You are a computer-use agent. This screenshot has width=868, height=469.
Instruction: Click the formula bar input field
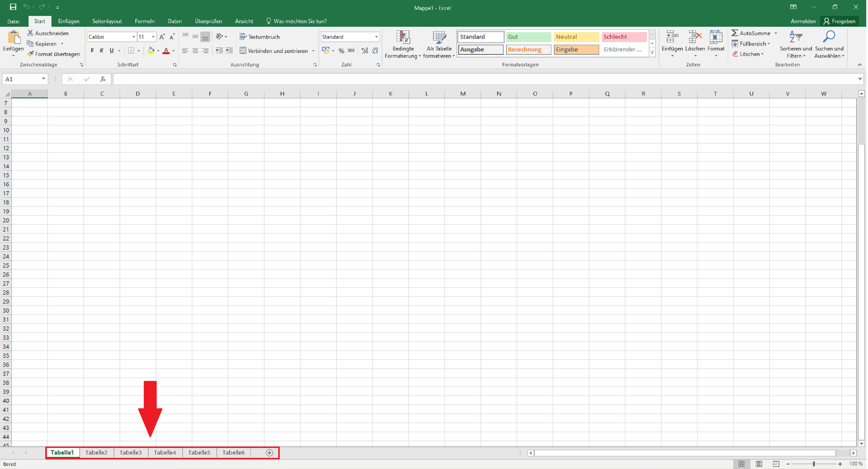(x=485, y=79)
